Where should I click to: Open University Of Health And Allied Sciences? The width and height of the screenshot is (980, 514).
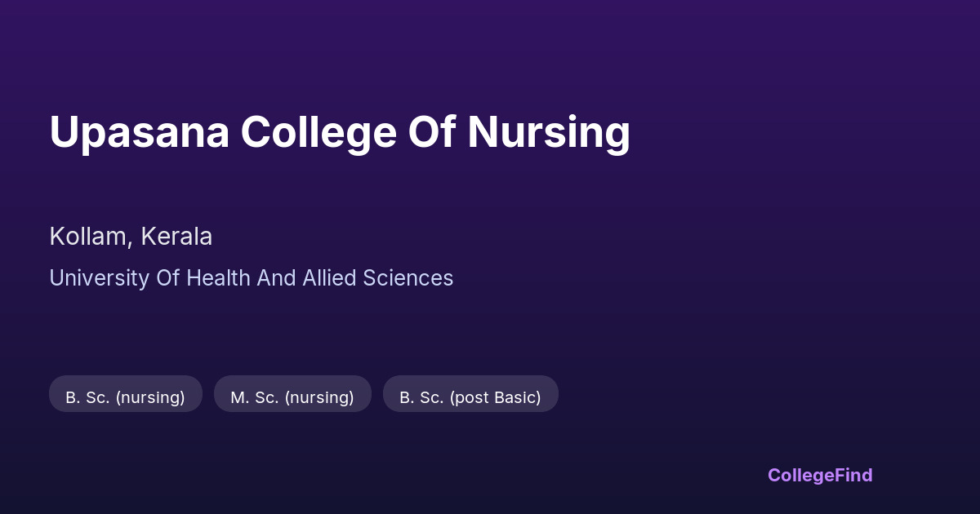[x=251, y=278]
